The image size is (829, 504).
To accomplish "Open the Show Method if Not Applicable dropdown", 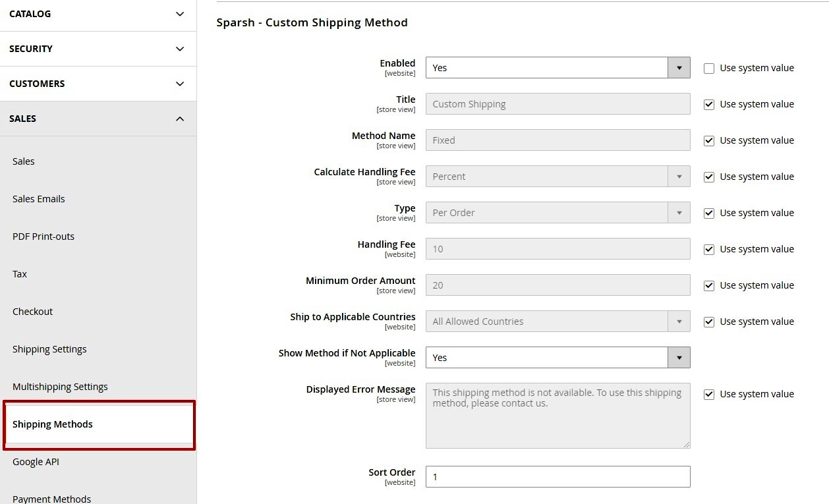I will pyautogui.click(x=679, y=357).
